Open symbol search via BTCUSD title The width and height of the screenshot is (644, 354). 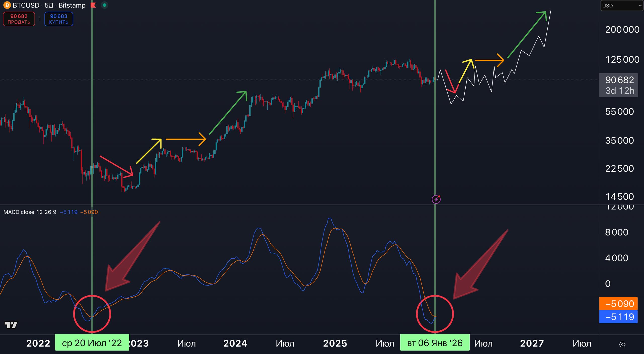(26, 5)
